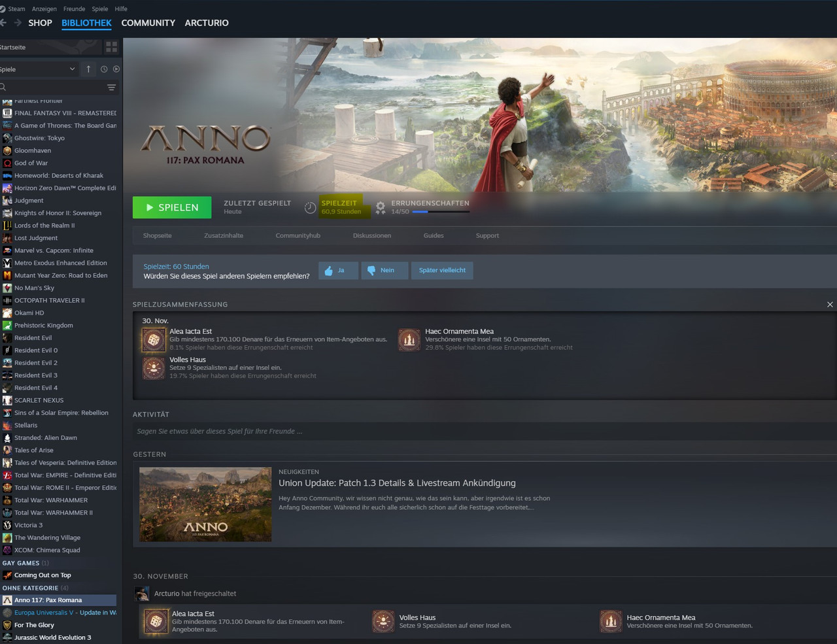Open the Guides link
The height and width of the screenshot is (644, 837).
pos(434,235)
